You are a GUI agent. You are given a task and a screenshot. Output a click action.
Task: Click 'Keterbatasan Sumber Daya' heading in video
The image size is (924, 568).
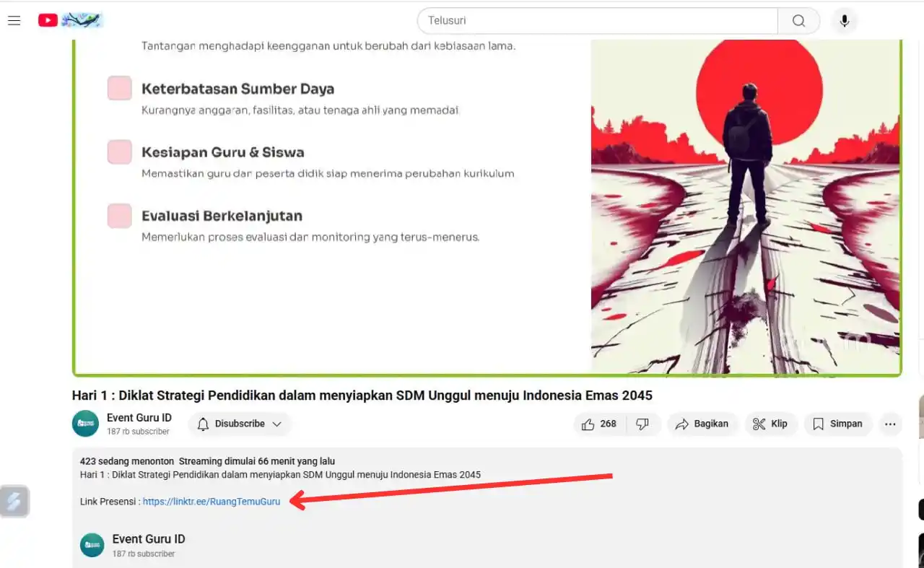237,89
